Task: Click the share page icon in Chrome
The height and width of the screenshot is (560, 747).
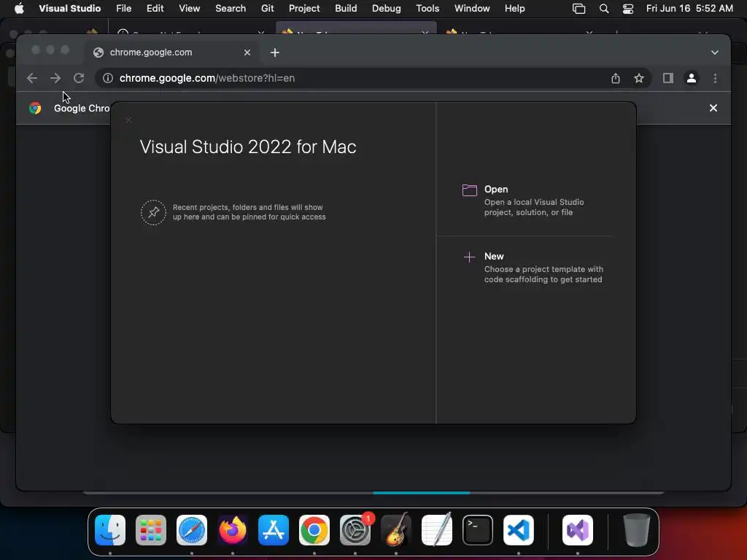Action: (x=616, y=78)
